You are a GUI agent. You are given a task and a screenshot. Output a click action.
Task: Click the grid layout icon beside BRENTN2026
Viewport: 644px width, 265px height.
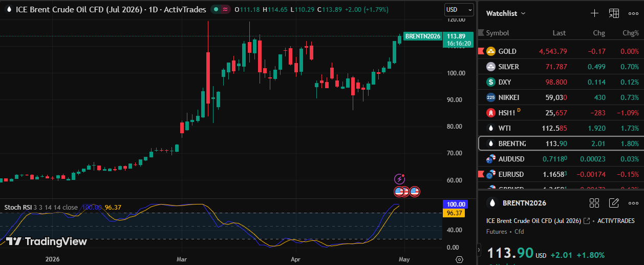[x=594, y=203]
